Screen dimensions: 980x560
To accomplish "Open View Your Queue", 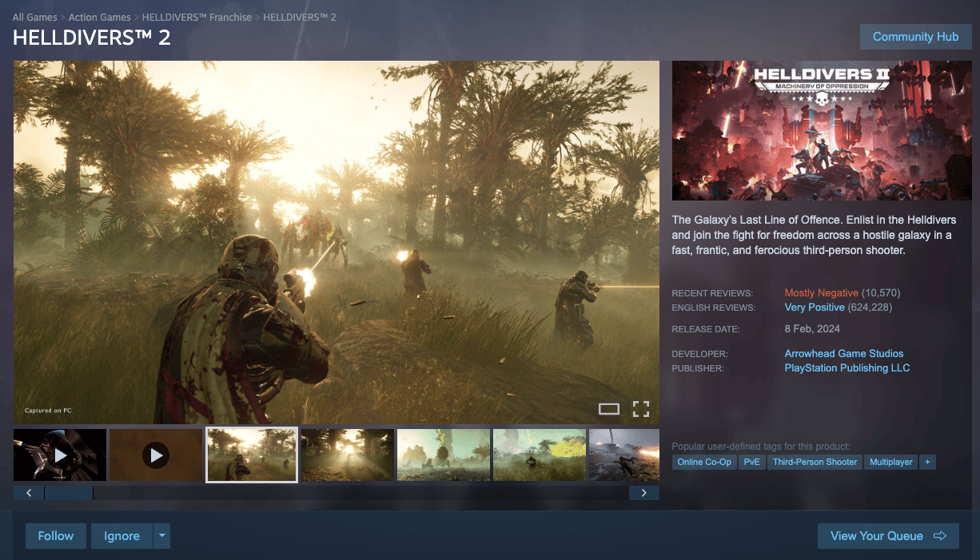I will (888, 536).
